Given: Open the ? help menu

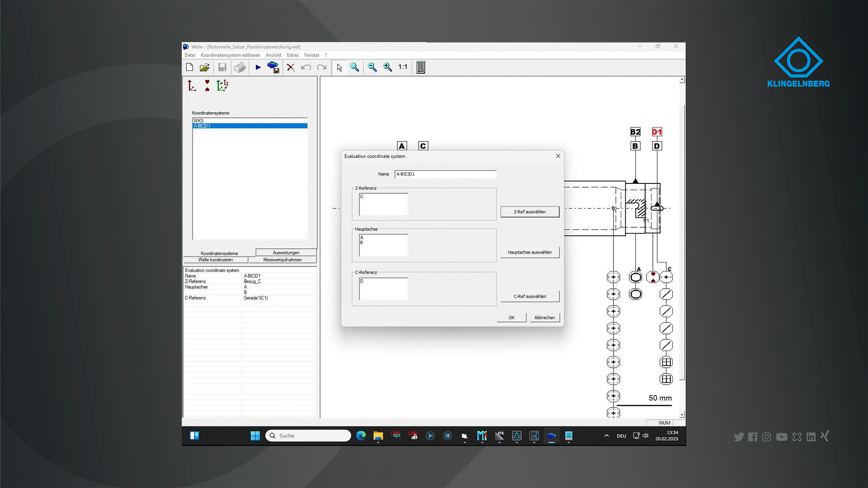Looking at the screenshot, I should tap(325, 55).
